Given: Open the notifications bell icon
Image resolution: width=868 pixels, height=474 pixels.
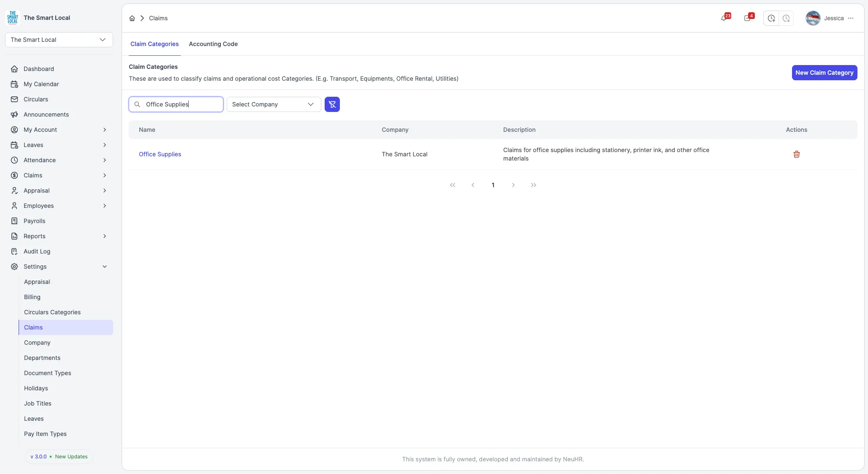Looking at the screenshot, I should pyautogui.click(x=724, y=18).
